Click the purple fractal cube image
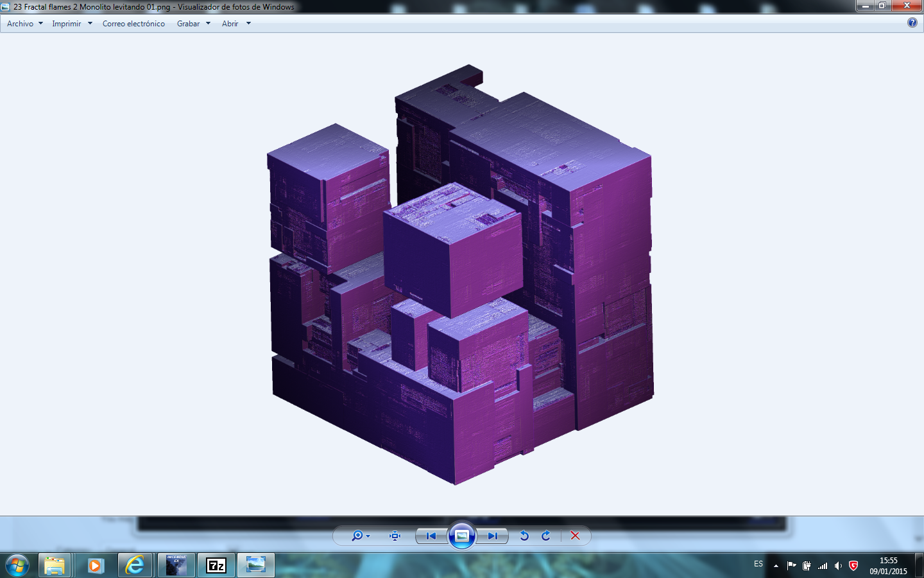924x578 pixels. pyautogui.click(x=461, y=274)
